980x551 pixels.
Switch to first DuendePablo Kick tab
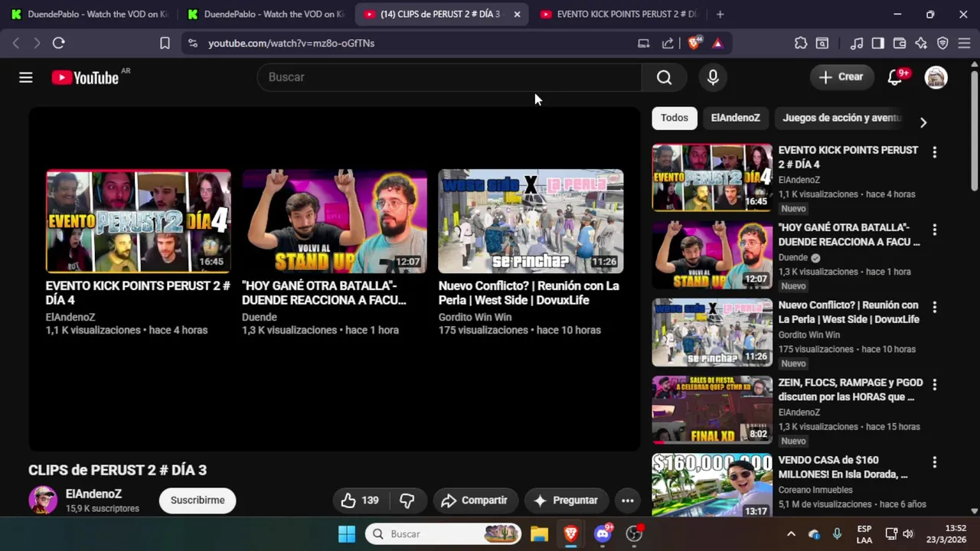point(89,14)
